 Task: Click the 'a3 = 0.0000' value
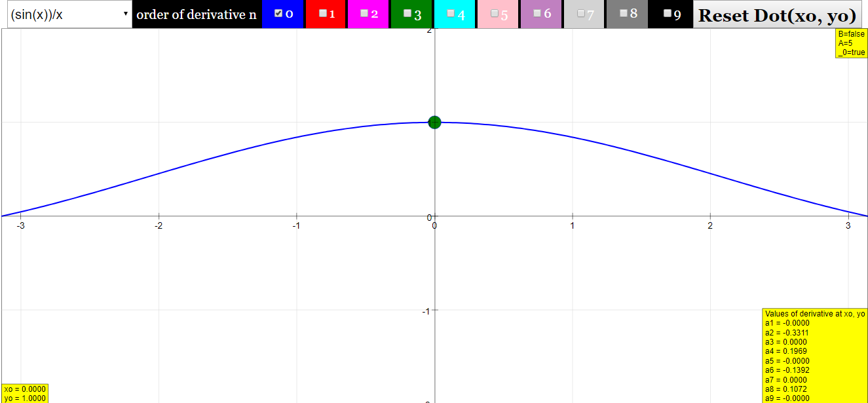click(785, 342)
